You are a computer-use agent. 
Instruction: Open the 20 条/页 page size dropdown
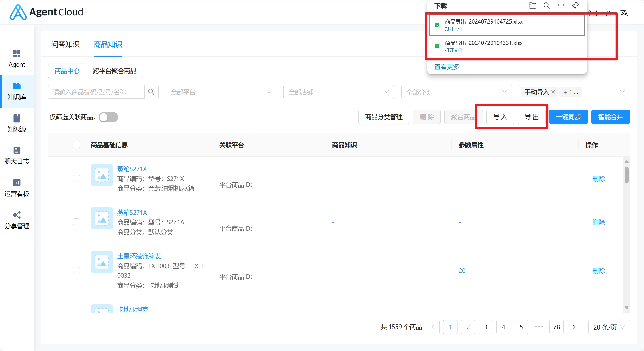coord(609,327)
